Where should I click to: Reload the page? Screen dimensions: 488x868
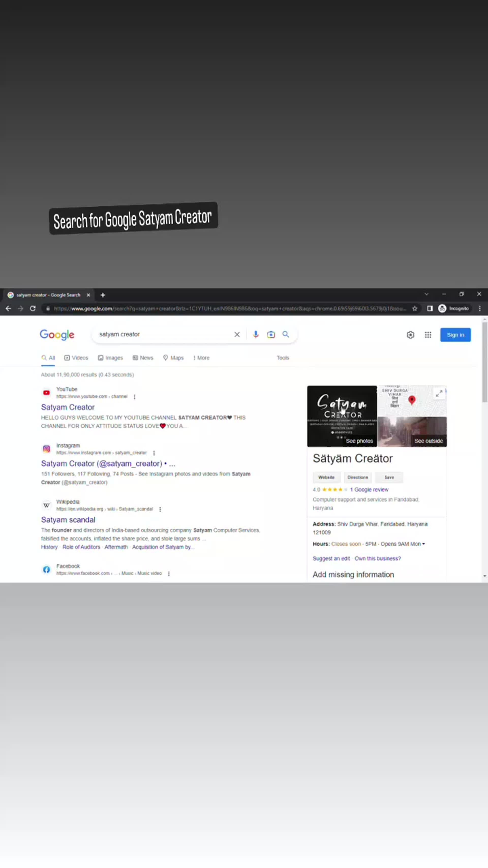(33, 308)
